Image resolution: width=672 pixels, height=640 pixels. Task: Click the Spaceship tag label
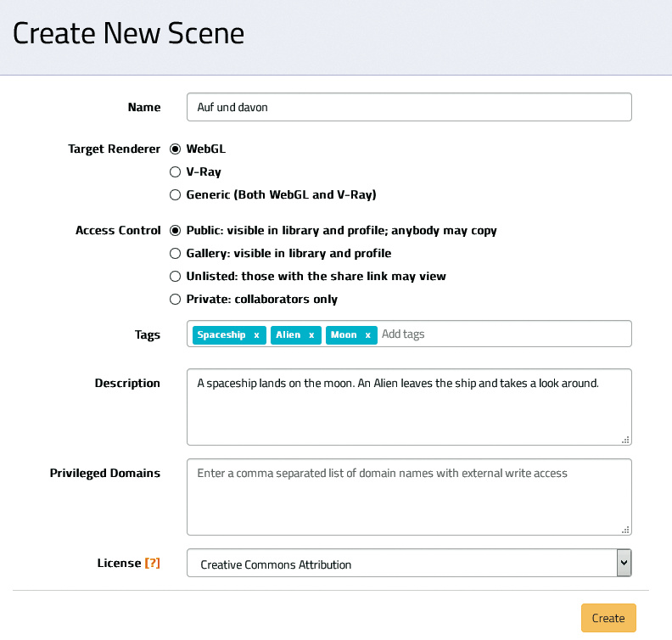[x=221, y=335]
